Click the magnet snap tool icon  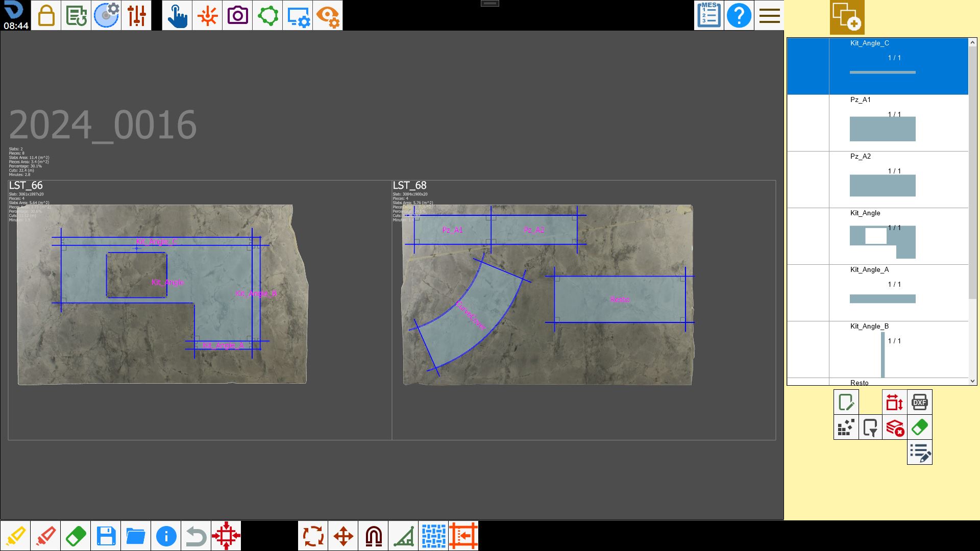[374, 536]
